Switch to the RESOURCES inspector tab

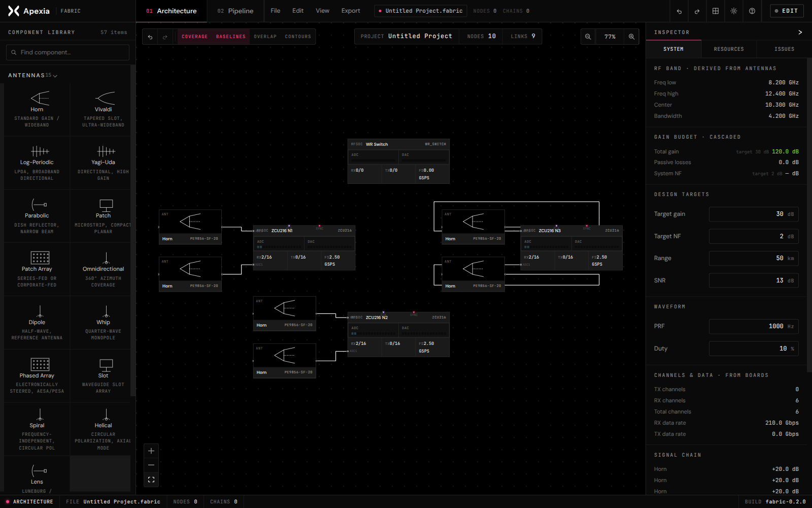(x=729, y=49)
